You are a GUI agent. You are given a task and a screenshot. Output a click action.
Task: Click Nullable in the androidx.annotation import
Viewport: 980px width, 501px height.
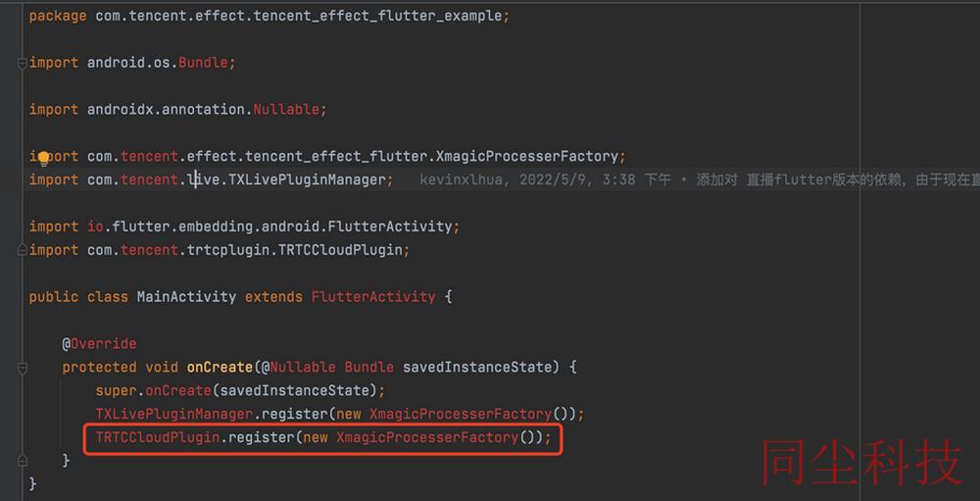286,110
